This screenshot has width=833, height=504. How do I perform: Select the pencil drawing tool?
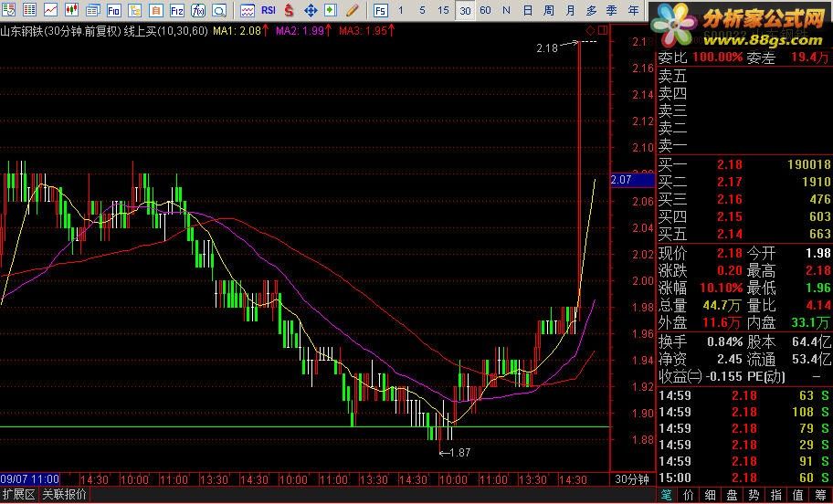click(352, 9)
